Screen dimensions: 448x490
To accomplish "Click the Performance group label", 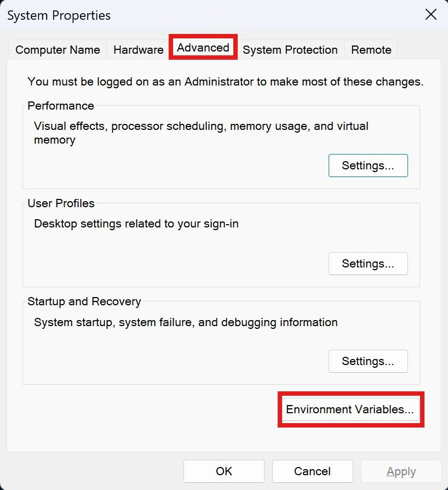I will (x=61, y=106).
